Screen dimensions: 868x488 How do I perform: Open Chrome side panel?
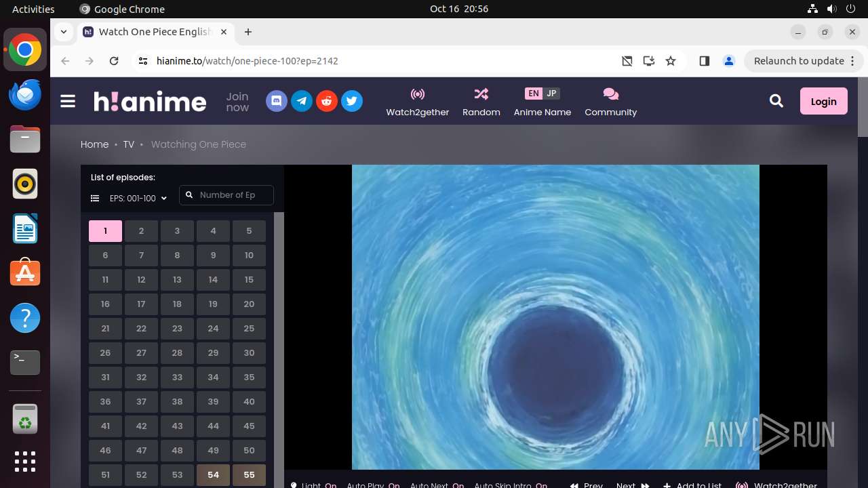coord(705,61)
